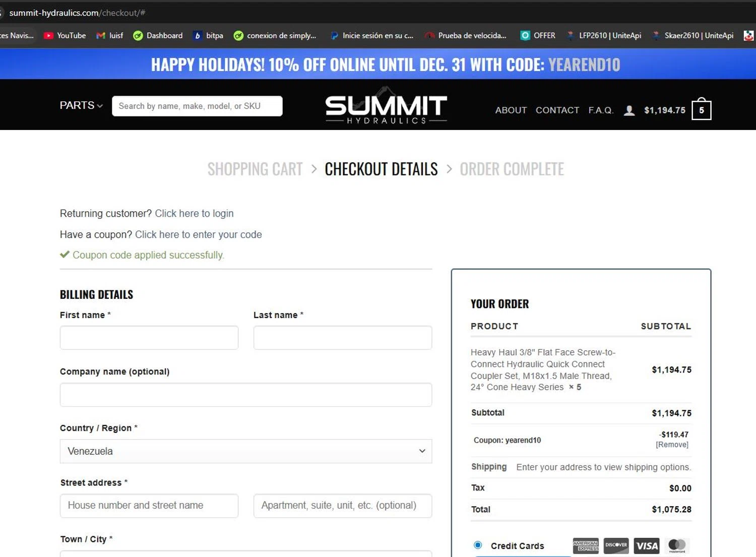The image size is (756, 557).
Task: Open the shopping cart bag icon
Action: pyautogui.click(x=701, y=109)
